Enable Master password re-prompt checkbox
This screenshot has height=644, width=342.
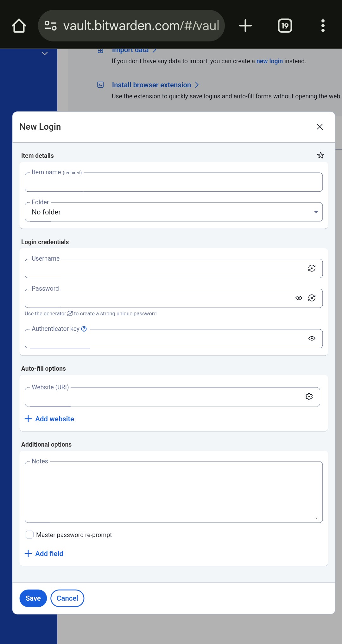click(x=29, y=535)
